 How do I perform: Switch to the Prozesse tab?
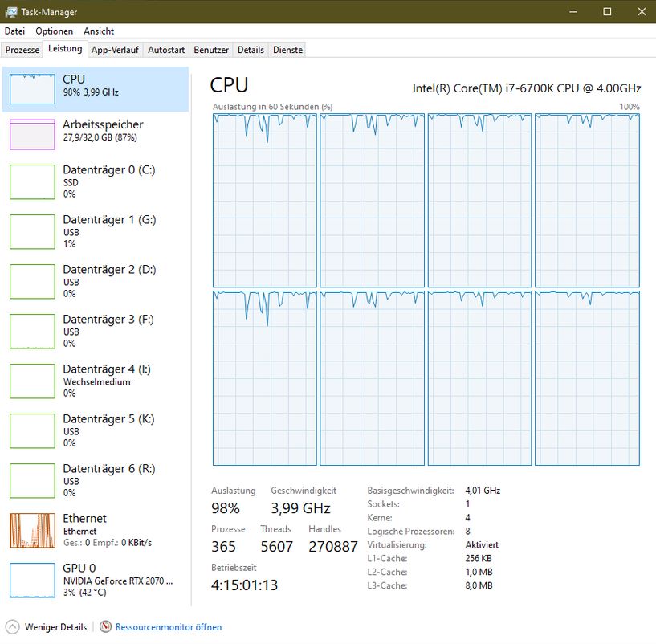tap(22, 49)
